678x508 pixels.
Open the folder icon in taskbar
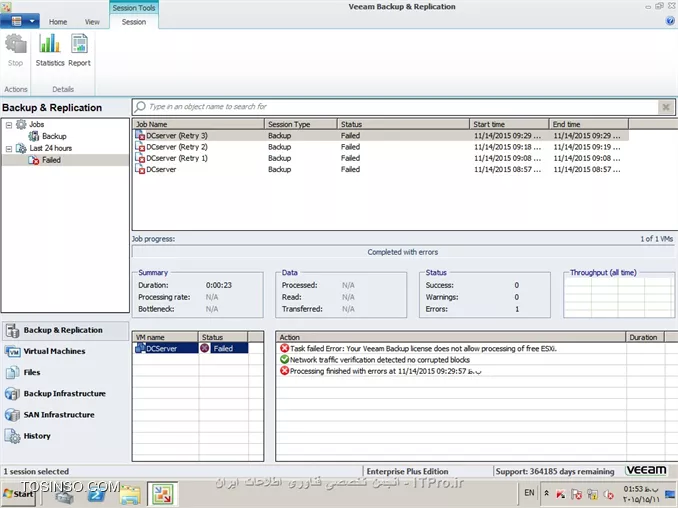(130, 494)
